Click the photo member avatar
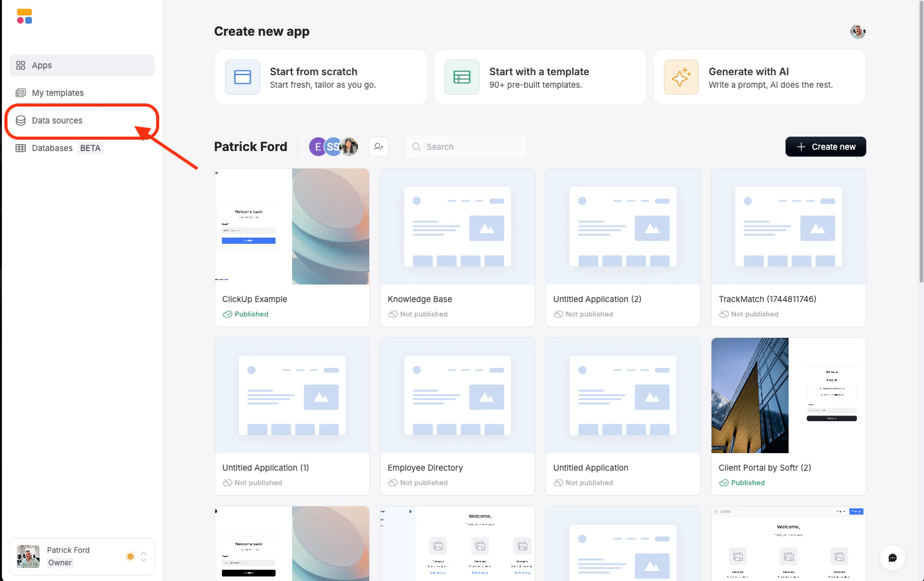Viewport: 924px width, 581px height. click(x=349, y=147)
